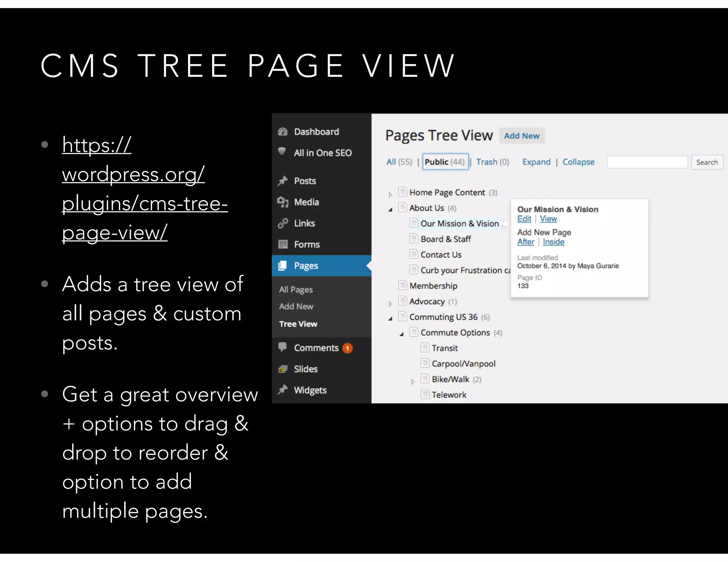
Task: Click page icon beside Carpool/Vanpool
Action: (425, 363)
